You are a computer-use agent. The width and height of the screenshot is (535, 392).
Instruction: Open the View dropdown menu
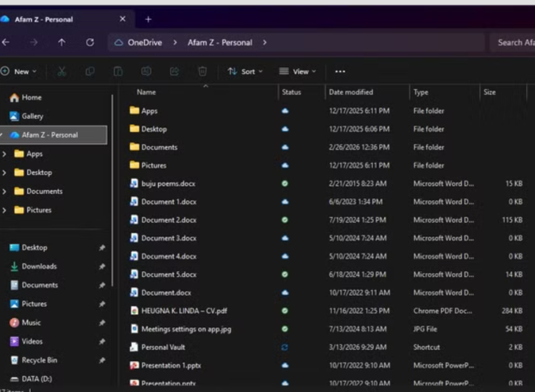(x=297, y=72)
